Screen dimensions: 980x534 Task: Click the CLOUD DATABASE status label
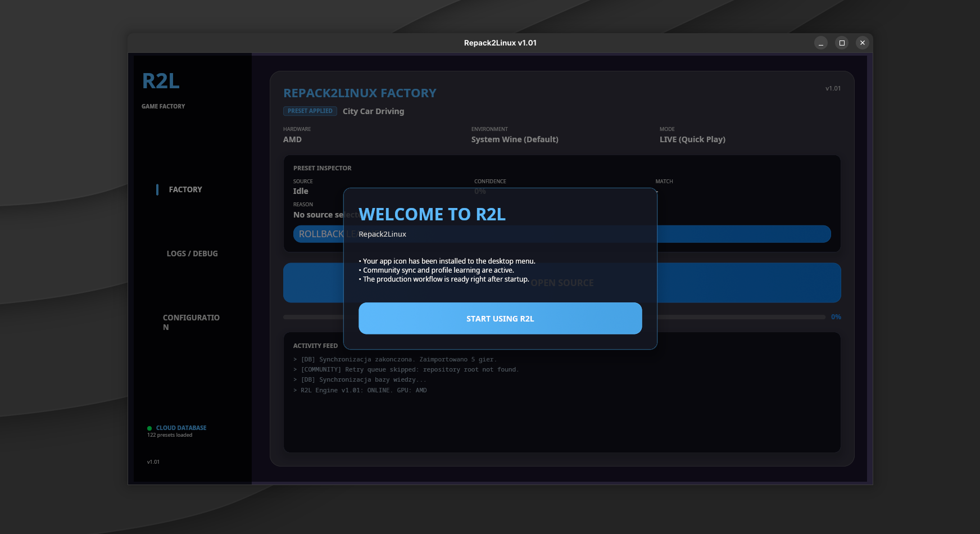click(182, 428)
